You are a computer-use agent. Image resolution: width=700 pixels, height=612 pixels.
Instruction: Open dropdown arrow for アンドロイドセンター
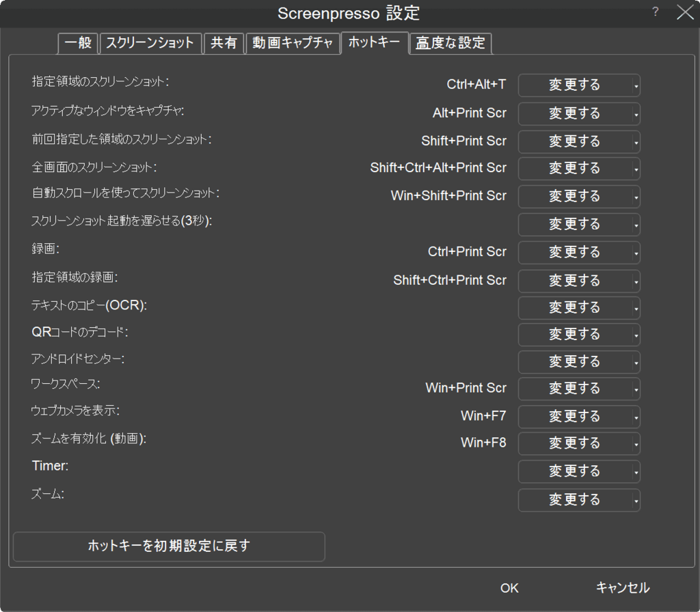click(x=636, y=363)
